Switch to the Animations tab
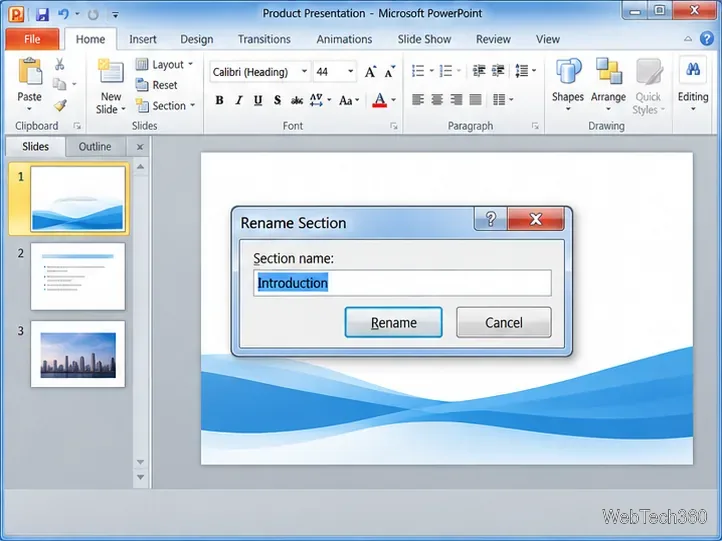 [x=344, y=39]
